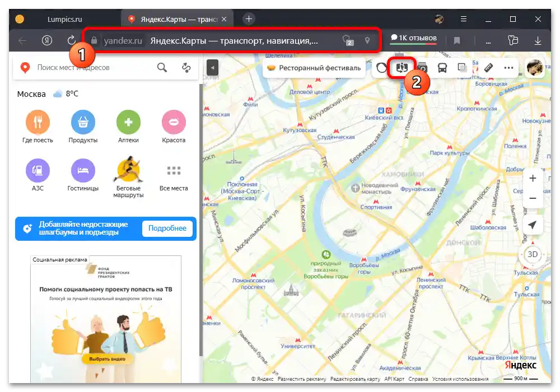The height and width of the screenshot is (392, 560).
Task: Toggle the 3D map tilt control
Action: coord(533,254)
